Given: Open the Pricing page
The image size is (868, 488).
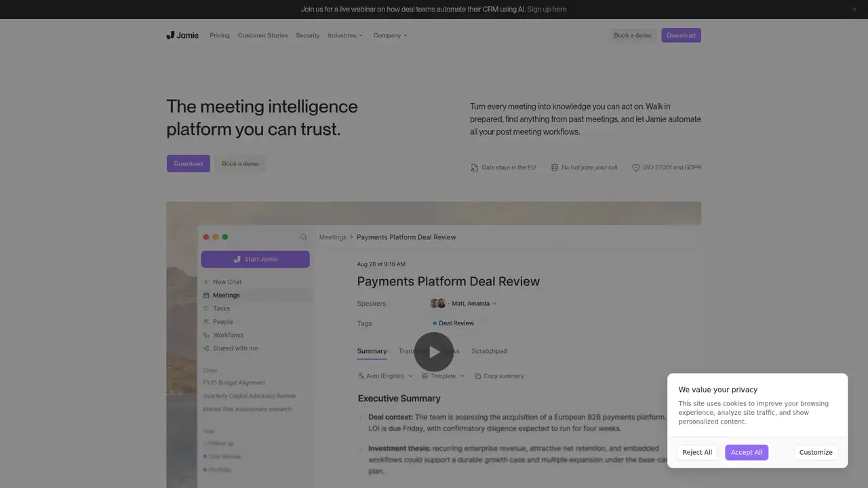Looking at the screenshot, I should 220,35.
